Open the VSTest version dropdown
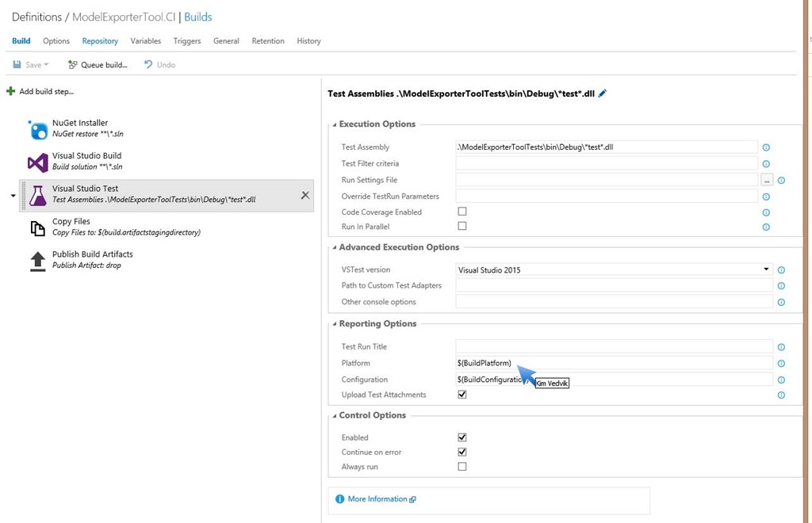The image size is (812, 523). 614,269
